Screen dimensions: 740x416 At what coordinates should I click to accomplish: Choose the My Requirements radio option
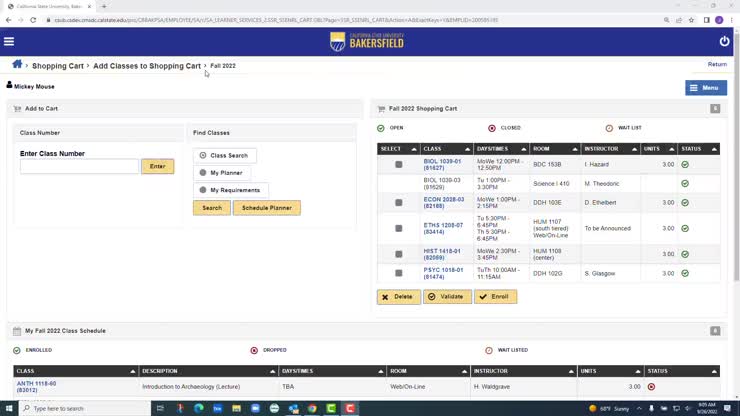point(203,190)
